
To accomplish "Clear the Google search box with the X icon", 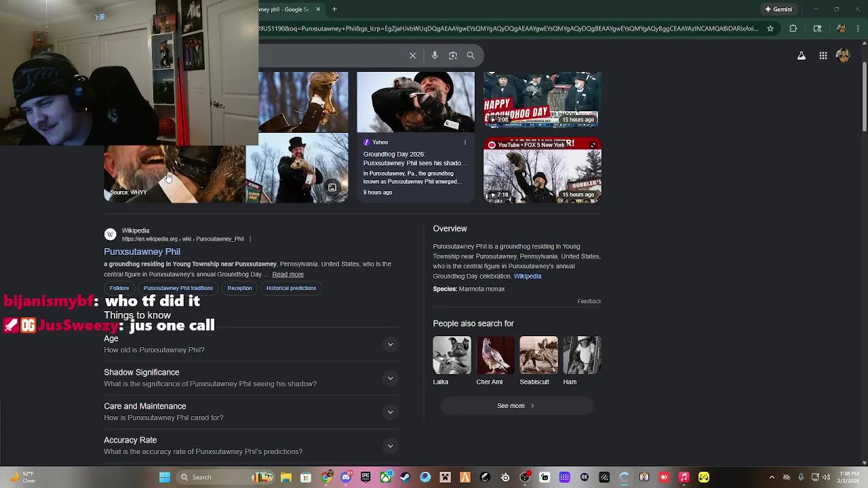I will click(412, 56).
